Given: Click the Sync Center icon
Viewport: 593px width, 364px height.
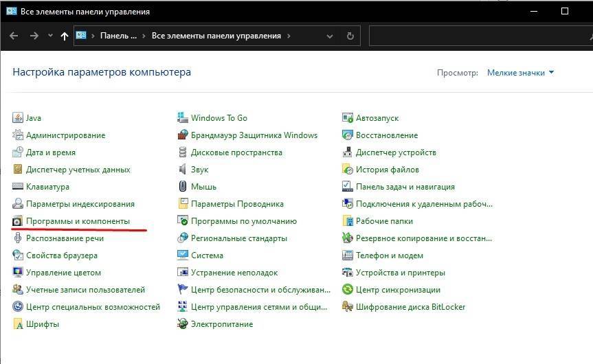Looking at the screenshot, I should coord(348,290).
